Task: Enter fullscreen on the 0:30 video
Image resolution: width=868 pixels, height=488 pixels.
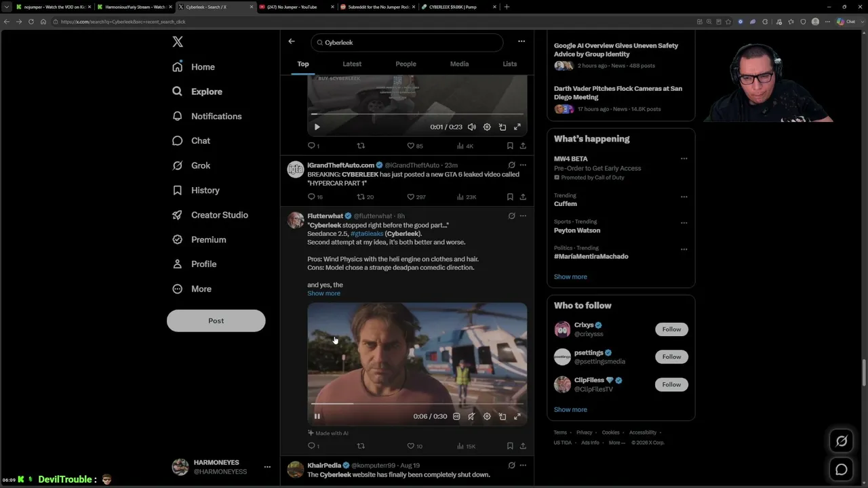Action: 517,416
